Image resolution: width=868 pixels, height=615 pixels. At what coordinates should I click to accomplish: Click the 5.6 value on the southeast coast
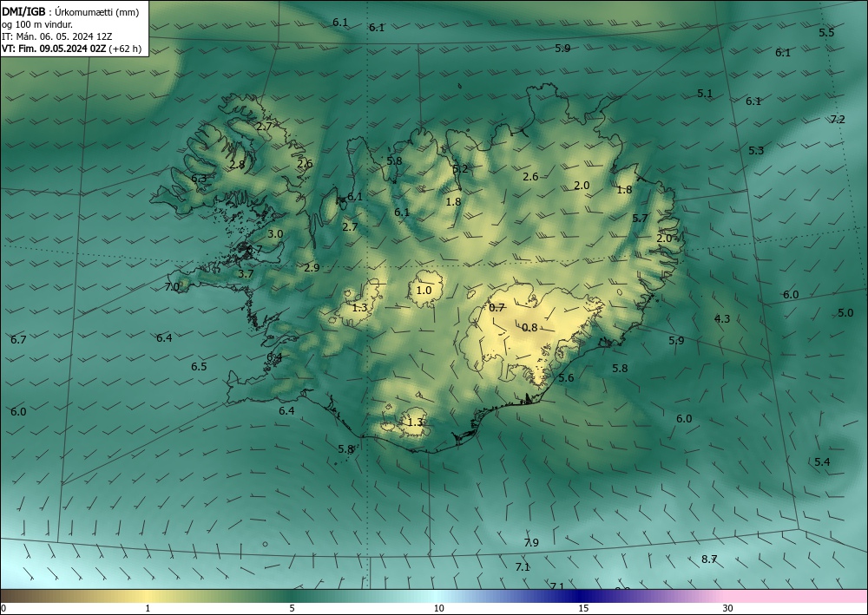[566, 377]
